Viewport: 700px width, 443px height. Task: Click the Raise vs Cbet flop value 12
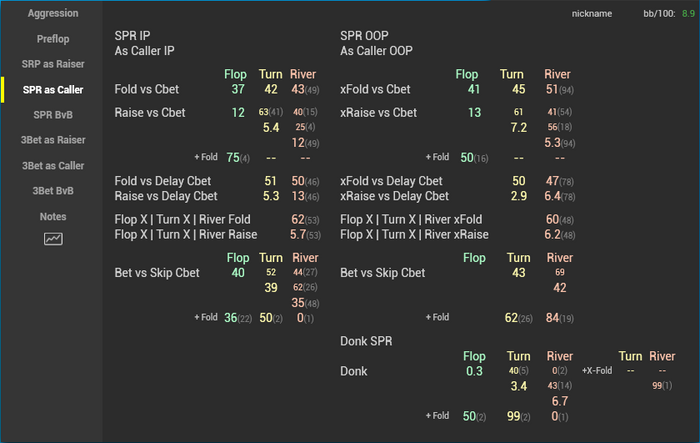(238, 112)
